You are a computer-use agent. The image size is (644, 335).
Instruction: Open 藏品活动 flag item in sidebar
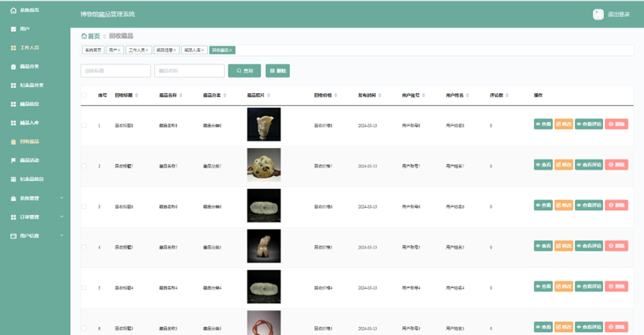click(x=25, y=161)
